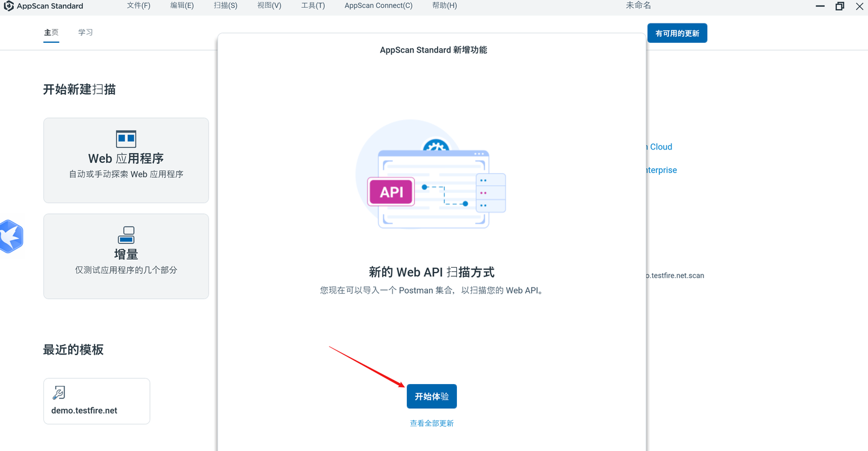Select the 增量 scan card
Viewport: 868px width, 451px height.
[126, 256]
